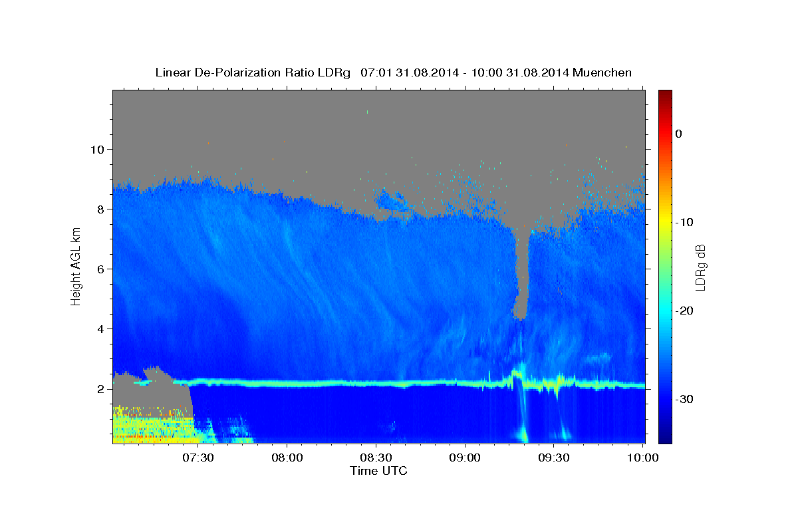Click the colorbar value -30

point(685,399)
